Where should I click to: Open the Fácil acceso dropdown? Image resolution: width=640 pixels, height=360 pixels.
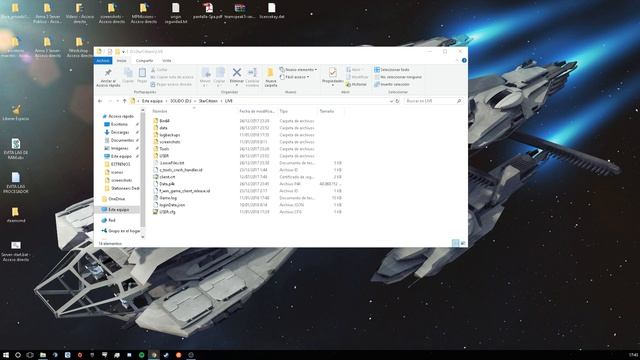pyautogui.click(x=294, y=77)
